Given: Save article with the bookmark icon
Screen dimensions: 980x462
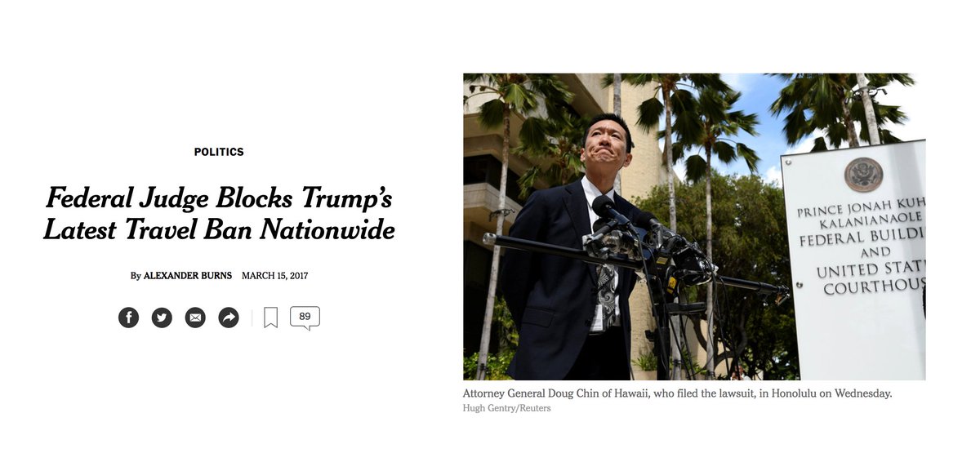Looking at the screenshot, I should pyautogui.click(x=271, y=318).
